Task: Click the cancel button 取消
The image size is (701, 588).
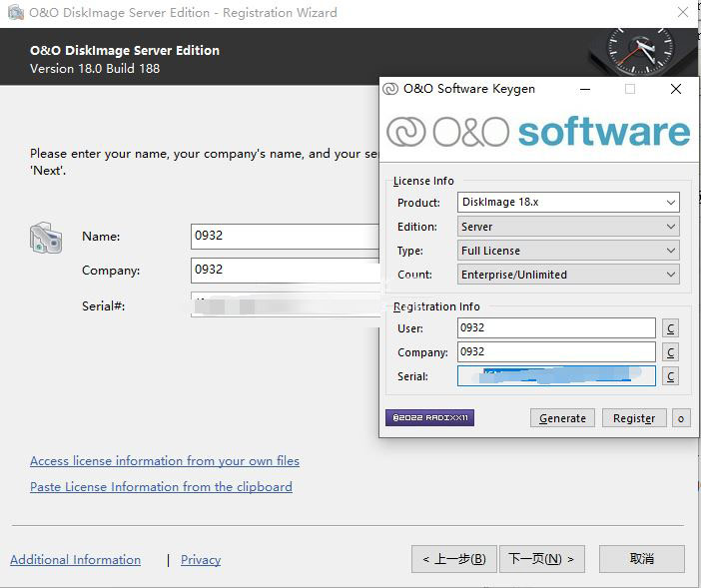Action: pyautogui.click(x=641, y=559)
